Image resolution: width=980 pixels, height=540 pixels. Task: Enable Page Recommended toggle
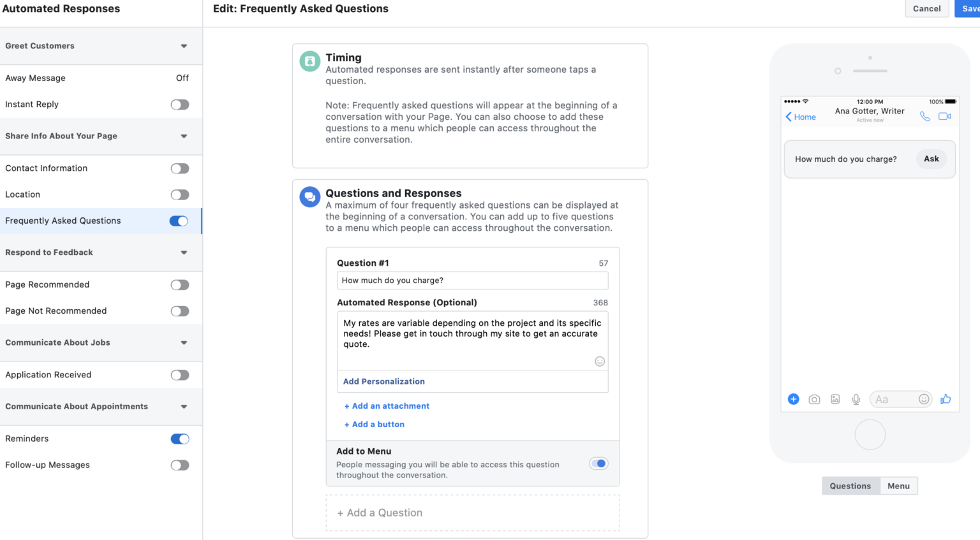[180, 285]
